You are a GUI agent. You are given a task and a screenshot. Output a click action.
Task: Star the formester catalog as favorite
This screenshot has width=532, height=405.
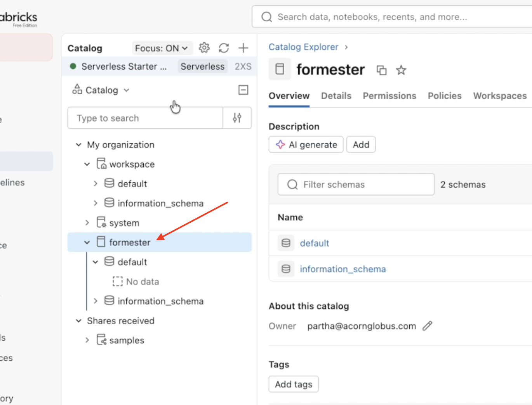coord(401,70)
